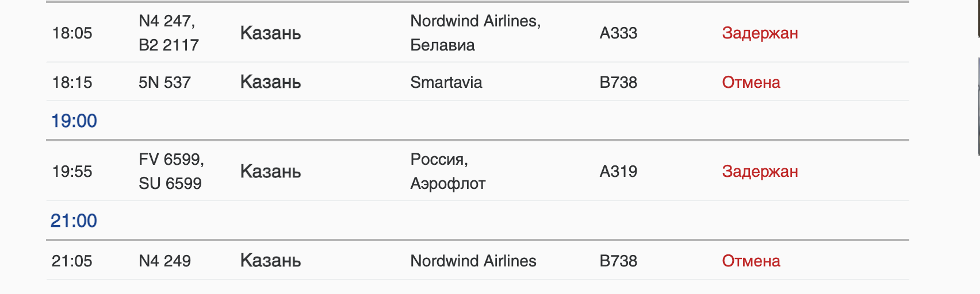Select the B738 aircraft in Smartavia row

click(618, 82)
